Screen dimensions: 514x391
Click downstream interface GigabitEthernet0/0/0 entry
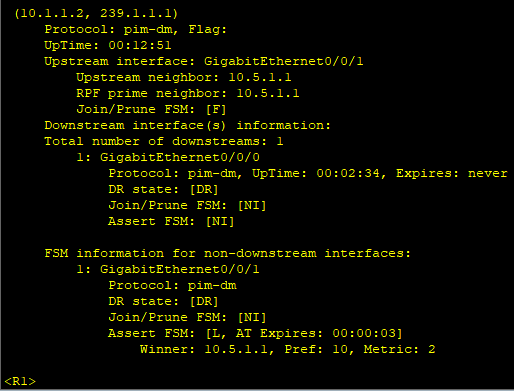pyautogui.click(x=180, y=157)
